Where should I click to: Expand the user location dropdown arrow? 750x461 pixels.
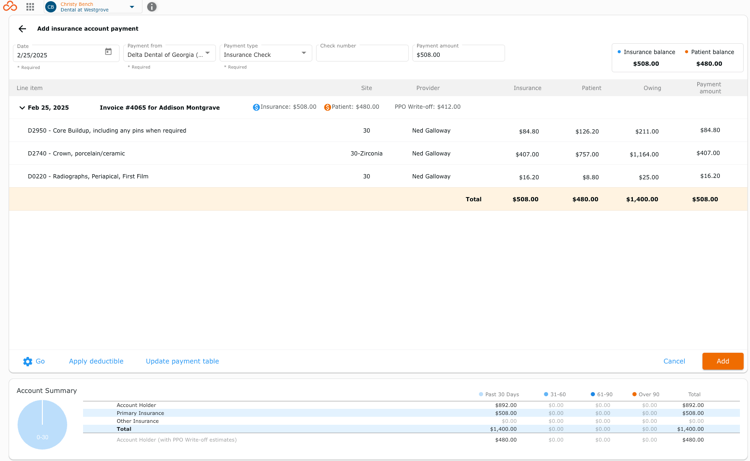pyautogui.click(x=132, y=7)
